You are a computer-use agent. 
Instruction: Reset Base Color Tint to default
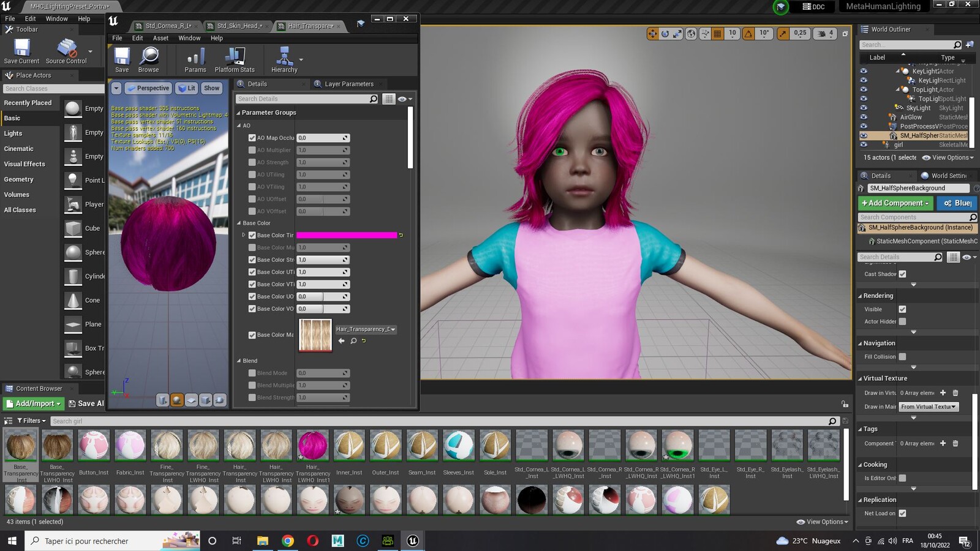401,235
